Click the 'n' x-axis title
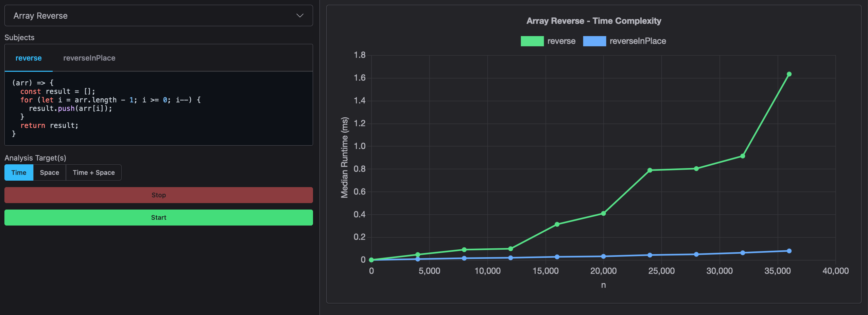868x315 pixels. click(x=603, y=285)
